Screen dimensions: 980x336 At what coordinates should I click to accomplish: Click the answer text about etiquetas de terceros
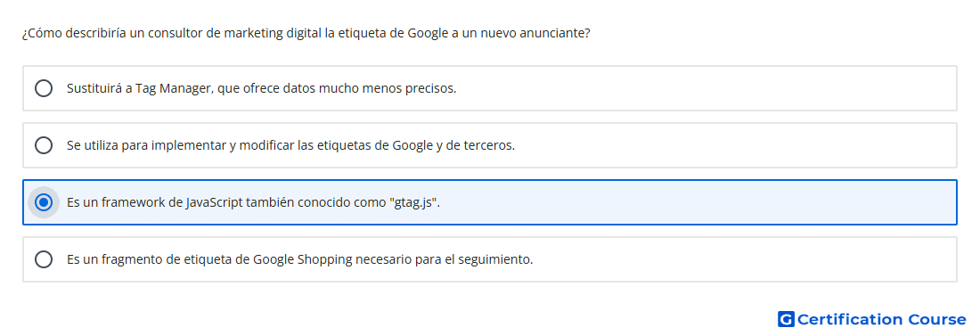pyautogui.click(x=290, y=145)
